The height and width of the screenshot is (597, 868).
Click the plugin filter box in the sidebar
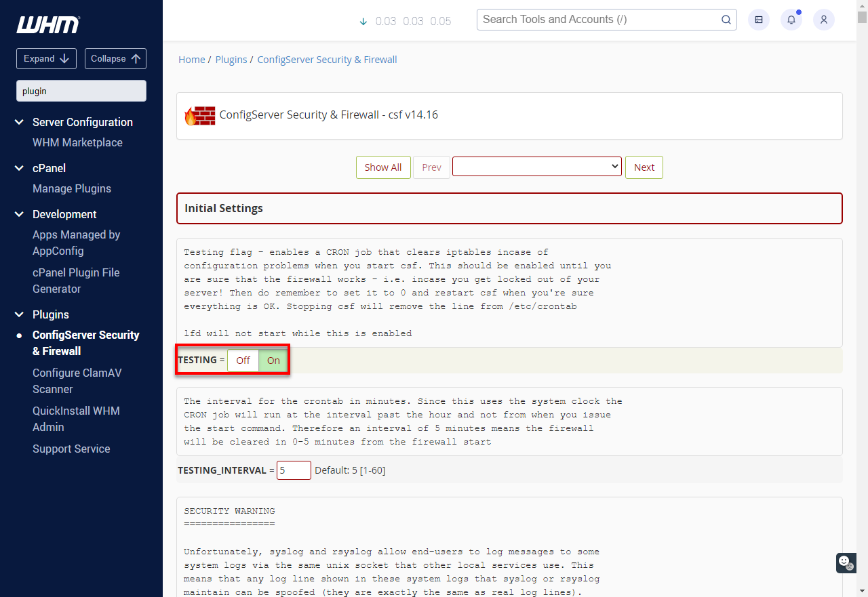[81, 90]
